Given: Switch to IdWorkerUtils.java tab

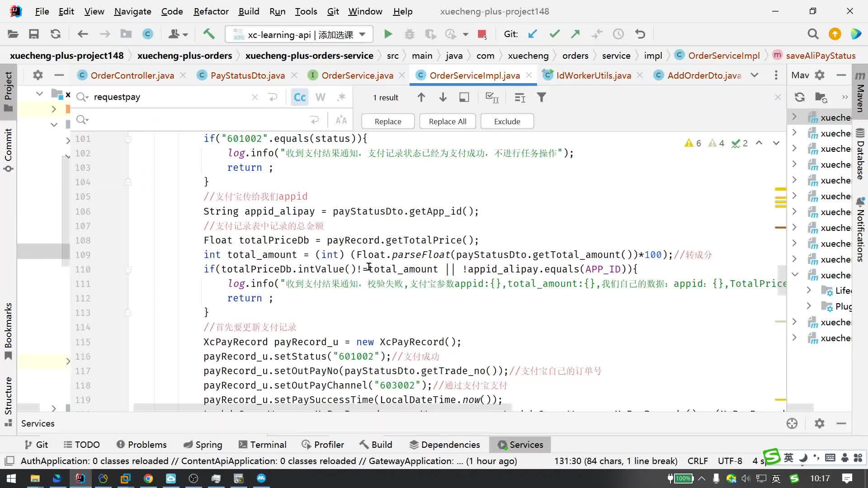Looking at the screenshot, I should coord(594,75).
